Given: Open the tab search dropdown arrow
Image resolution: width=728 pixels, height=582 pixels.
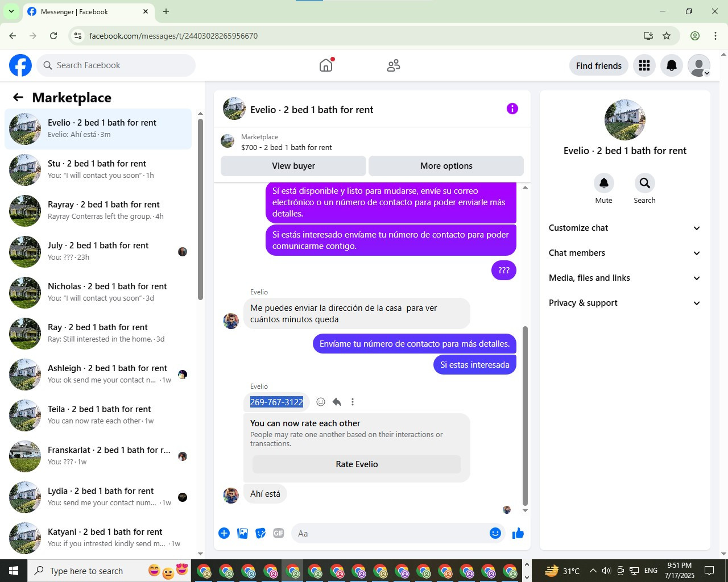Looking at the screenshot, I should (x=11, y=11).
